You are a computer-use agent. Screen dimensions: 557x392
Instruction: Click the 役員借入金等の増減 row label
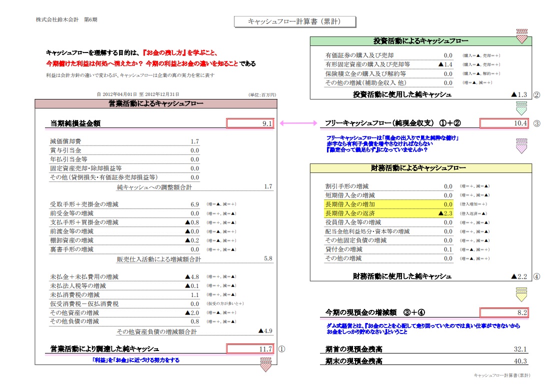pos(353,222)
